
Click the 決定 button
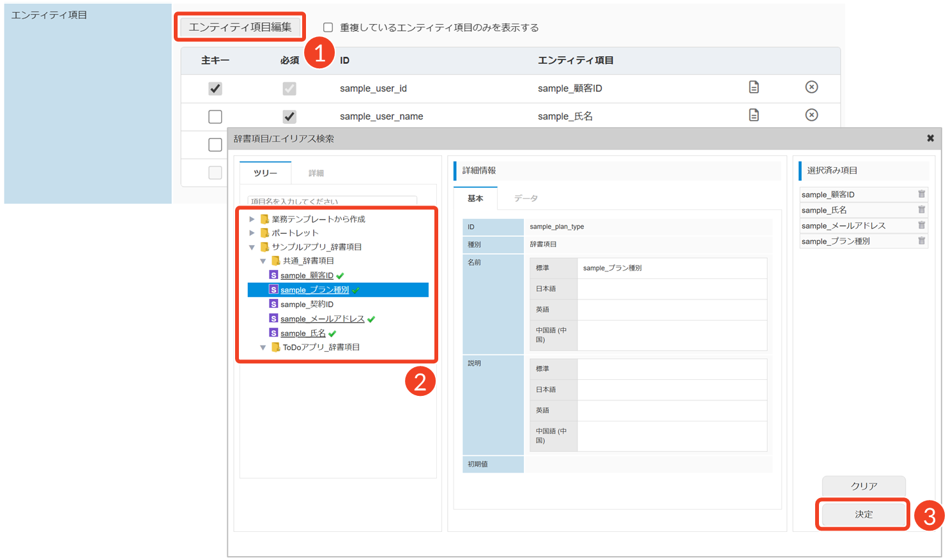click(x=863, y=515)
